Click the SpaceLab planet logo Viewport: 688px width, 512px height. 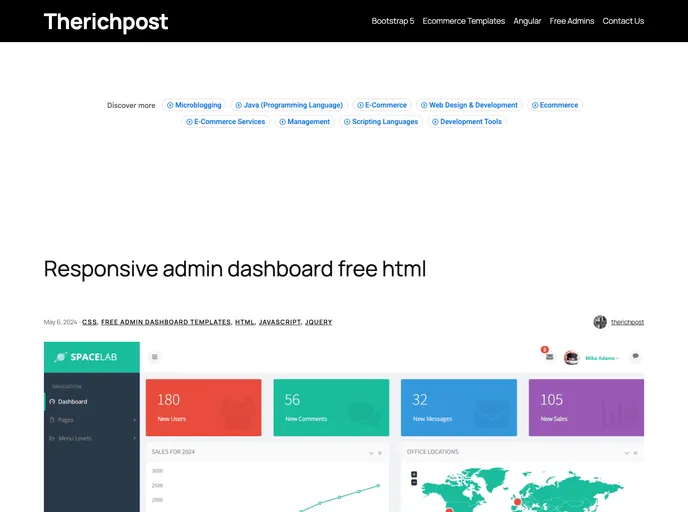(x=62, y=356)
